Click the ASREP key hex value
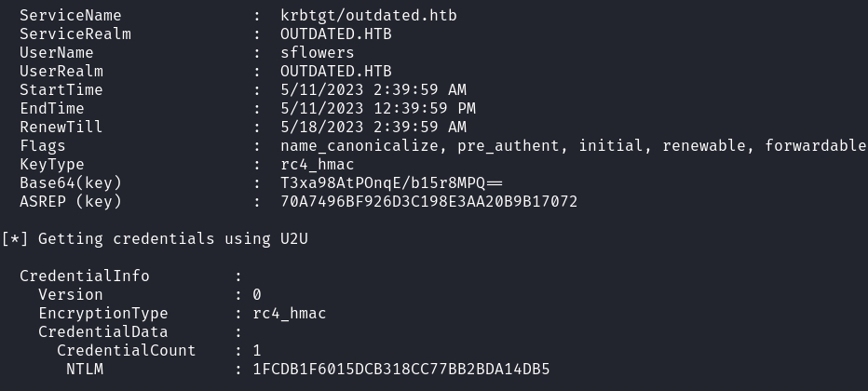868x391 pixels. pos(428,201)
